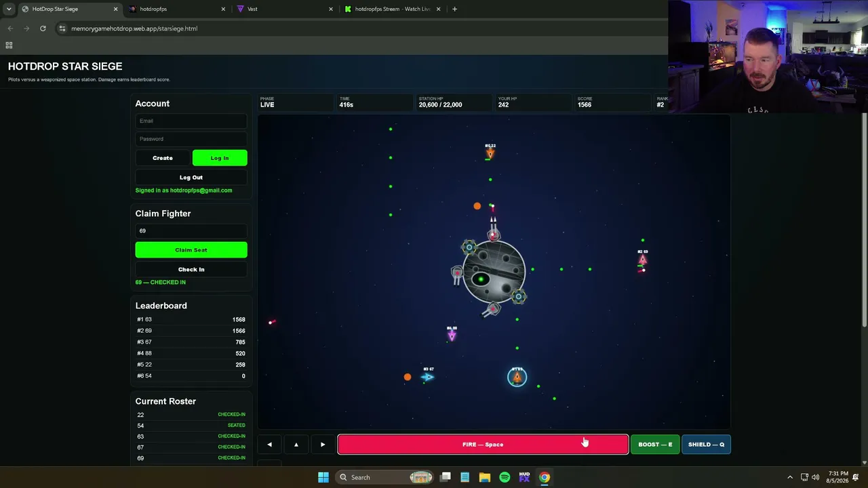Click the STATION HP value 20,600 / 22,000
This screenshot has height=488, width=868.
tap(440, 105)
